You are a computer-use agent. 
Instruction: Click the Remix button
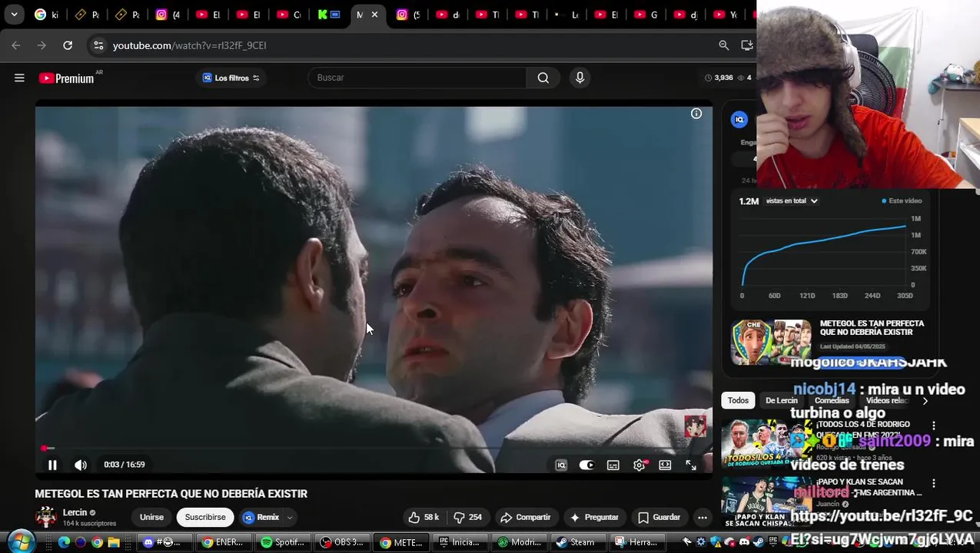pyautogui.click(x=261, y=517)
